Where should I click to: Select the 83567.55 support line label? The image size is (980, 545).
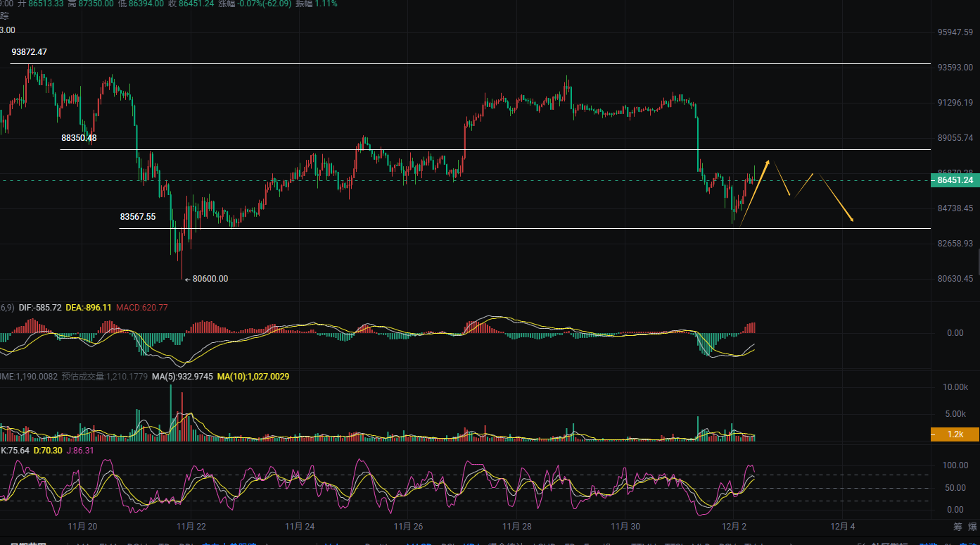(138, 217)
